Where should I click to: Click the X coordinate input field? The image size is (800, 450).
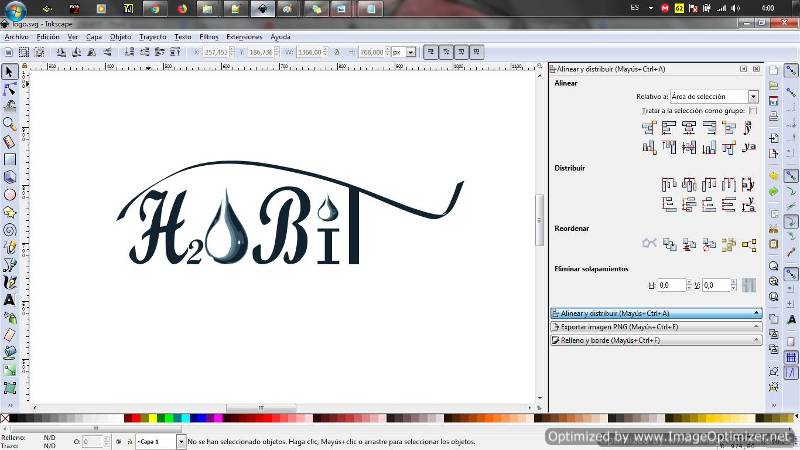pos(215,52)
